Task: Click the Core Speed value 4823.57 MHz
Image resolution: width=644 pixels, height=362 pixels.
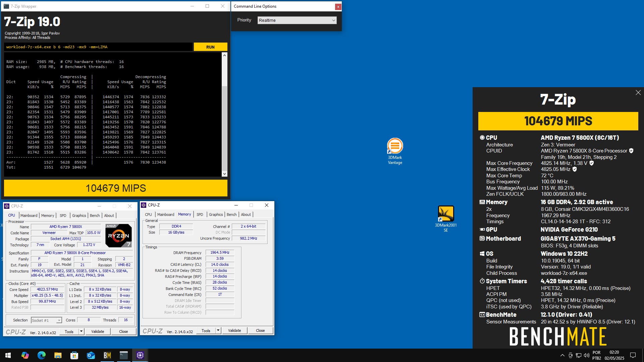Action: pyautogui.click(x=47, y=289)
